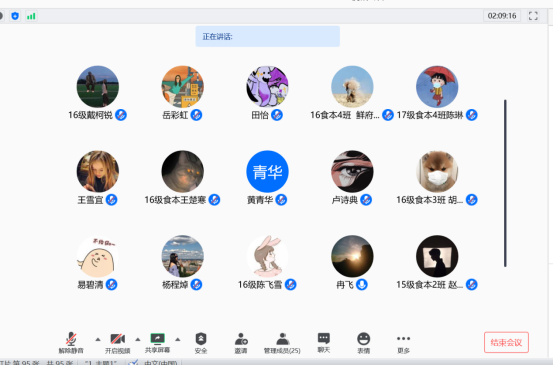Toggle the mic icon beside 冉飞
Viewport: 553px width, 366px height.
pos(361,285)
